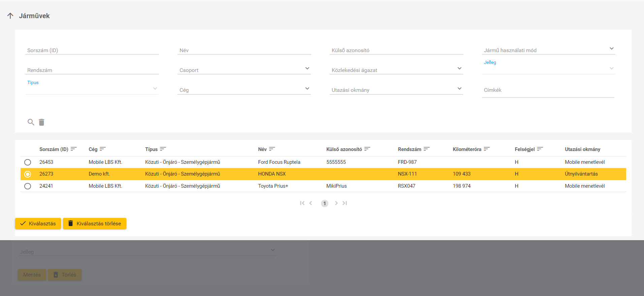This screenshot has height=296, width=644.
Task: Focus the Címkék text field
Action: click(x=548, y=90)
